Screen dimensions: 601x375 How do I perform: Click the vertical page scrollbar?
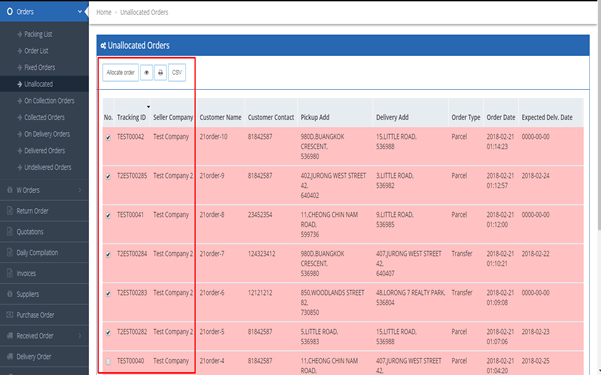[599, 115]
